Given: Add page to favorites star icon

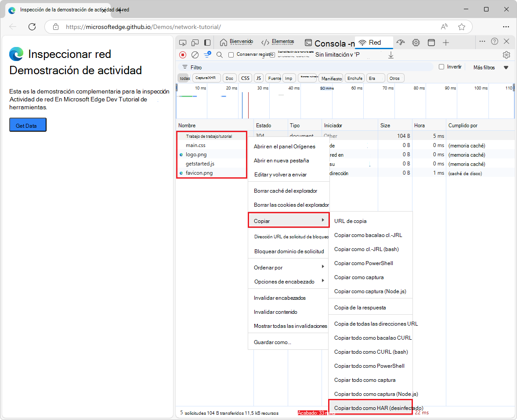Looking at the screenshot, I should (462, 27).
